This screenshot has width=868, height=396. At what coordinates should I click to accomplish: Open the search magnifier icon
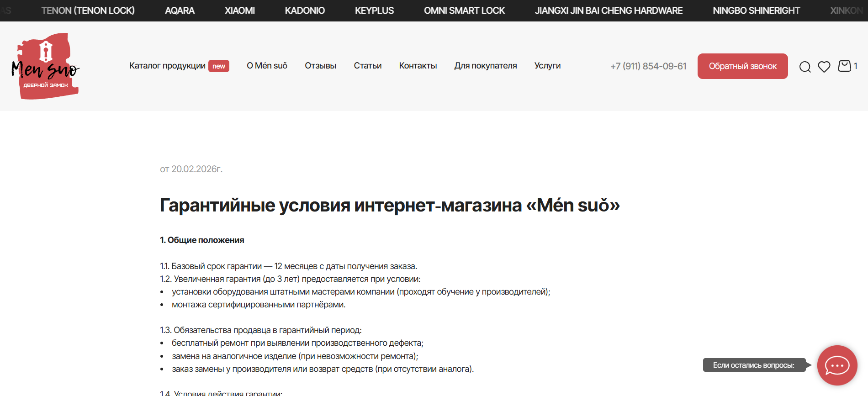805,67
